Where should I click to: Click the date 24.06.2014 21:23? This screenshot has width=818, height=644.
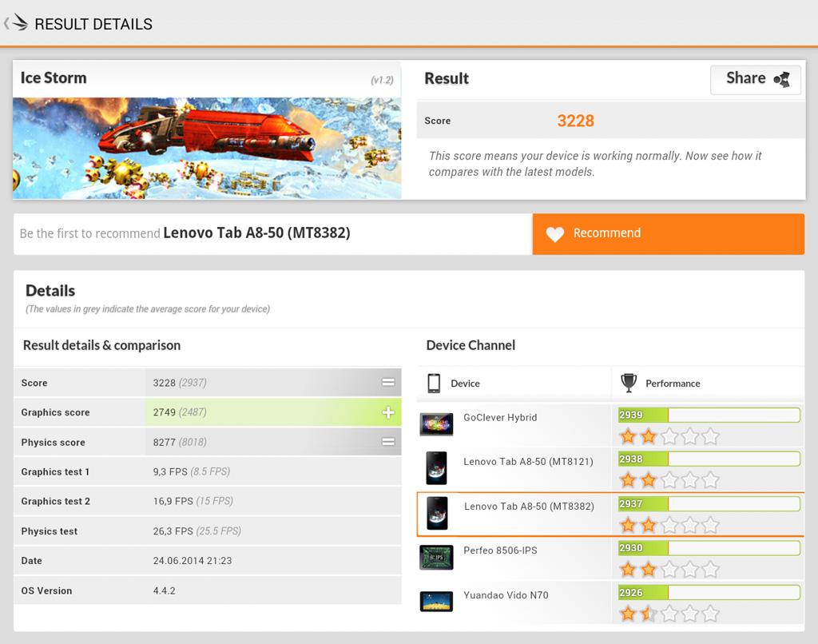(192, 560)
